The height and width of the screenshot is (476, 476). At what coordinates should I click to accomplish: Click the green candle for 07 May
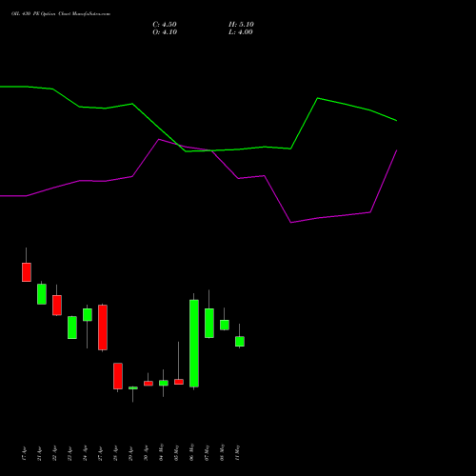(209, 323)
